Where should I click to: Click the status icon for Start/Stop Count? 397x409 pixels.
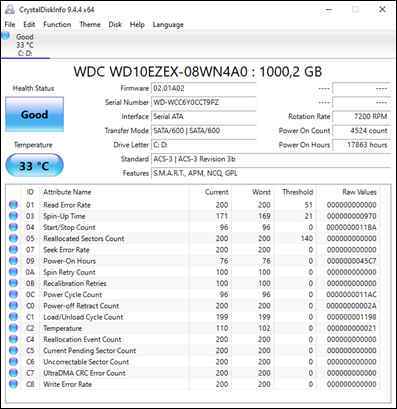coord(13,227)
